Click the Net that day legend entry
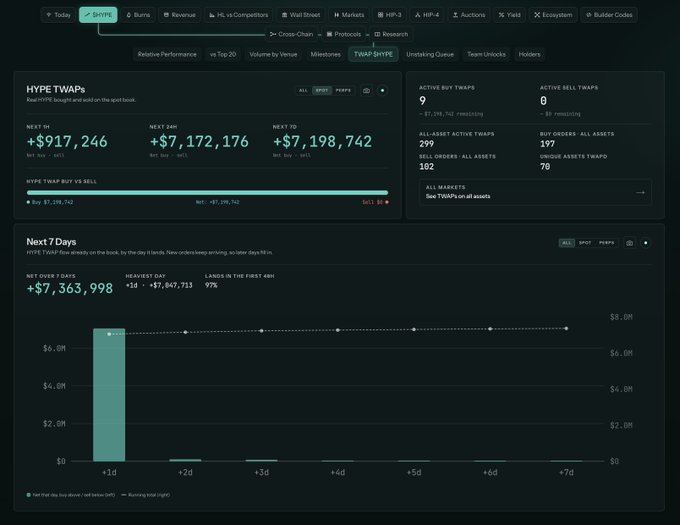The height and width of the screenshot is (525, 680). pyautogui.click(x=71, y=495)
